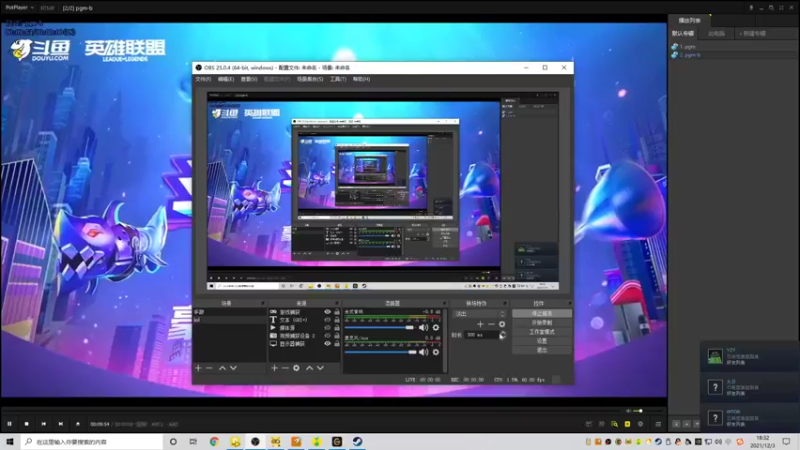Open the 查看(V) menu in OBS
The height and width of the screenshot is (450, 800).
(249, 79)
